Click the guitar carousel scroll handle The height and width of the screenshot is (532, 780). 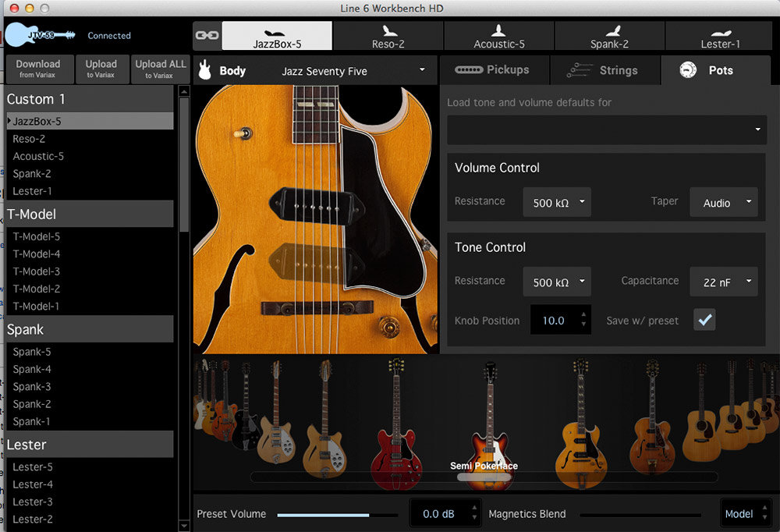[484, 477]
